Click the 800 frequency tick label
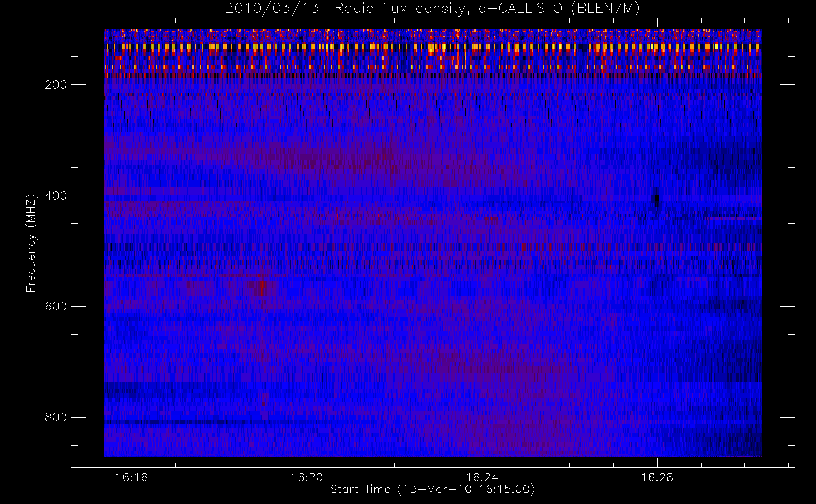Viewport: 816px width, 504px height. (55, 417)
